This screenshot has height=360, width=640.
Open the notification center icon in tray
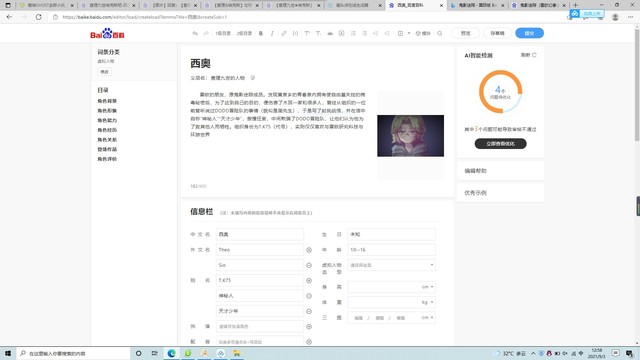click(x=616, y=353)
